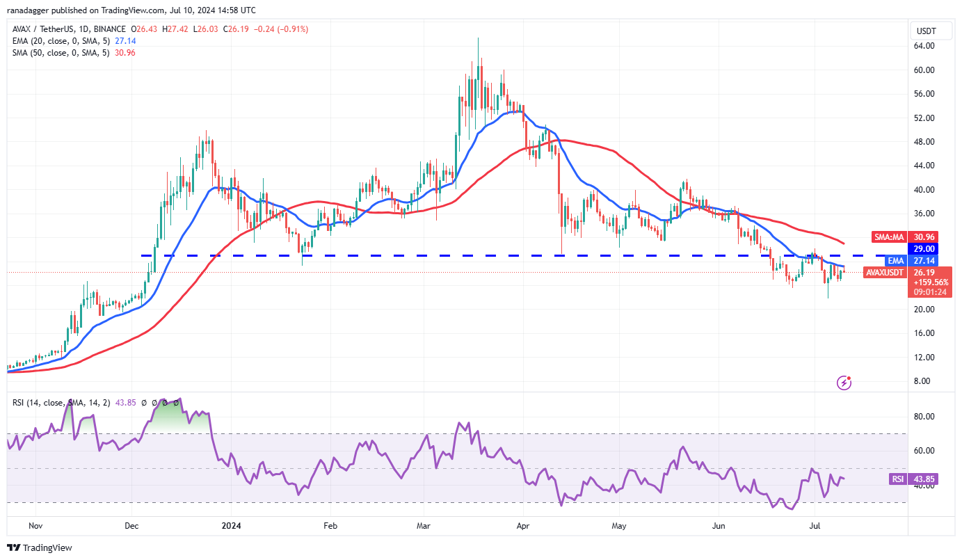Click the Apr label on the time axis

click(x=524, y=525)
